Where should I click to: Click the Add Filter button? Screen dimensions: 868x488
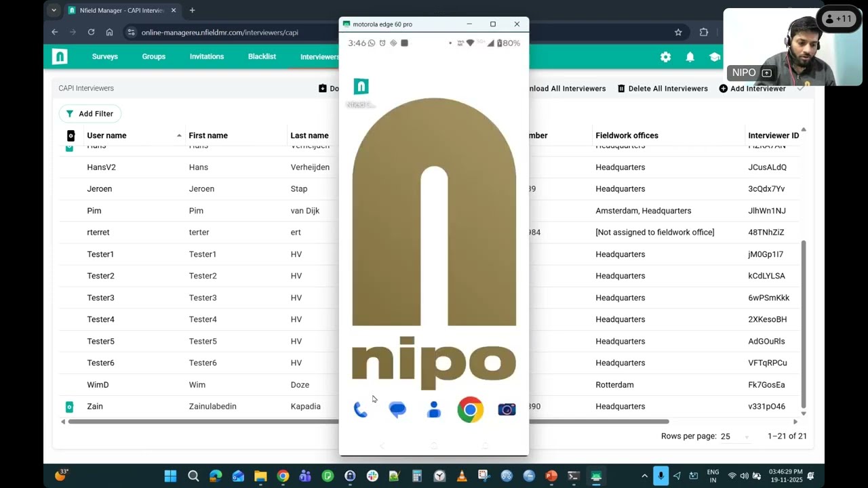click(x=90, y=113)
